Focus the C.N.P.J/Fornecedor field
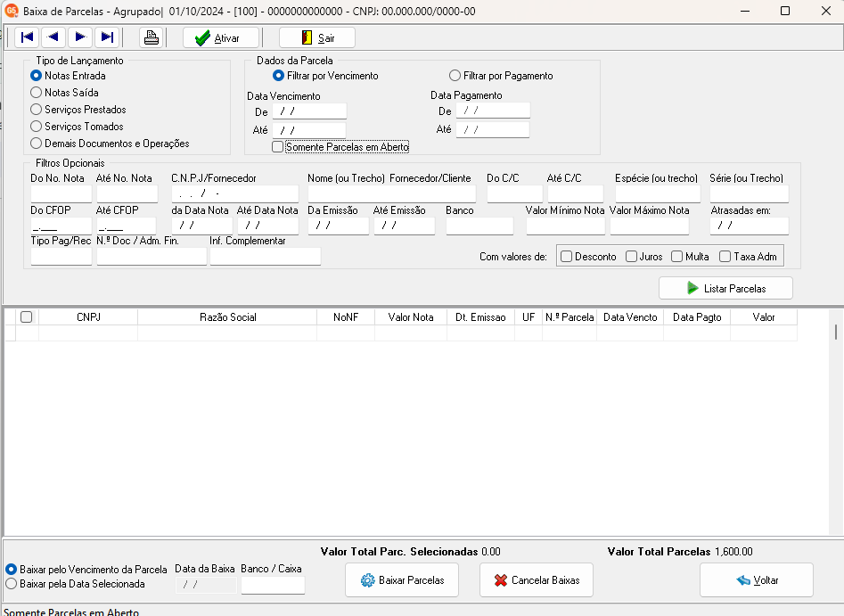Image resolution: width=844 pixels, height=616 pixels. [x=234, y=193]
